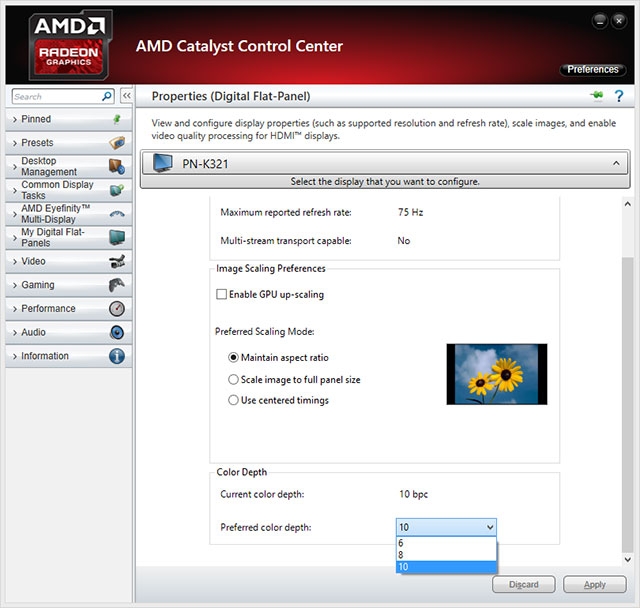Click the AMD Eyefinity Multi-Display icon
The height and width of the screenshot is (608, 640).
(x=117, y=214)
